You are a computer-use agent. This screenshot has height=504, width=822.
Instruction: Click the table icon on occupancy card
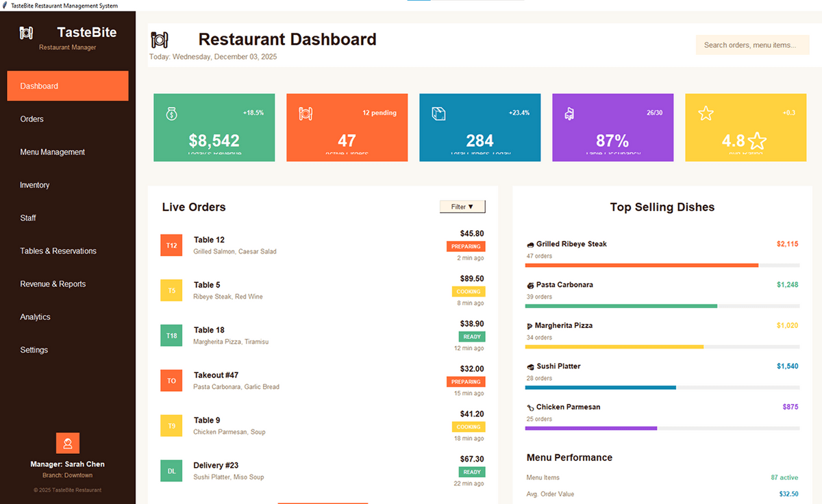pyautogui.click(x=569, y=114)
